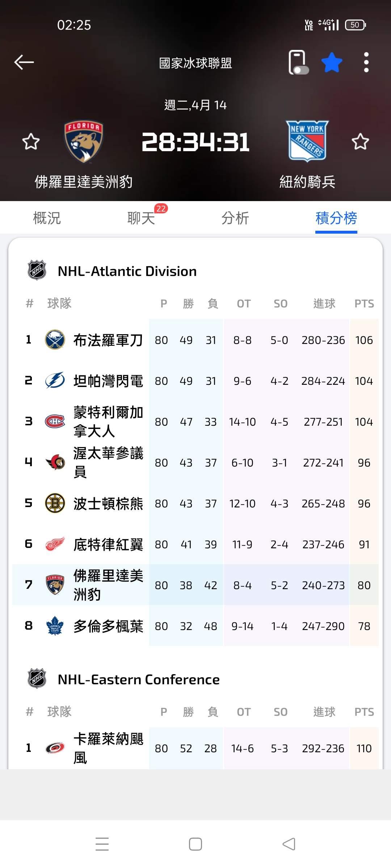Open the Boston Bruins team row
The width and height of the screenshot is (391, 868).
(x=108, y=503)
